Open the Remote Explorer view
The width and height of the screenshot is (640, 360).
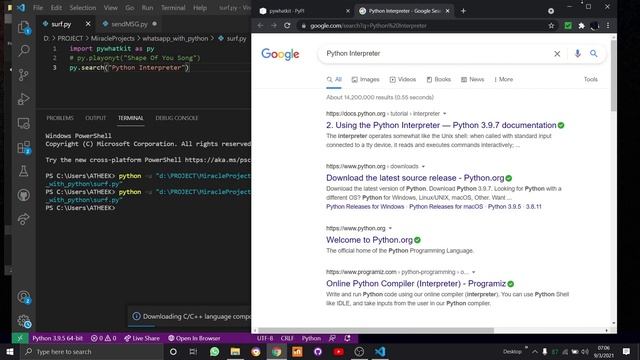tap(24, 123)
